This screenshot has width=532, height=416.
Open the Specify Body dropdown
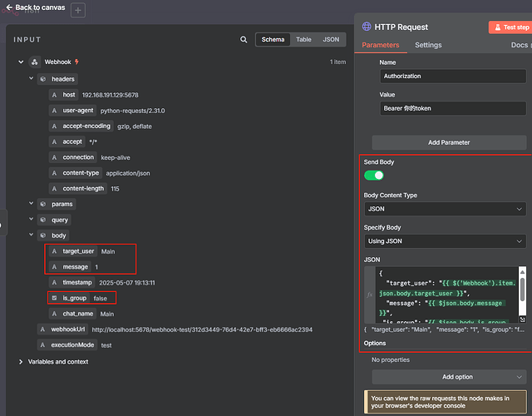pos(446,241)
